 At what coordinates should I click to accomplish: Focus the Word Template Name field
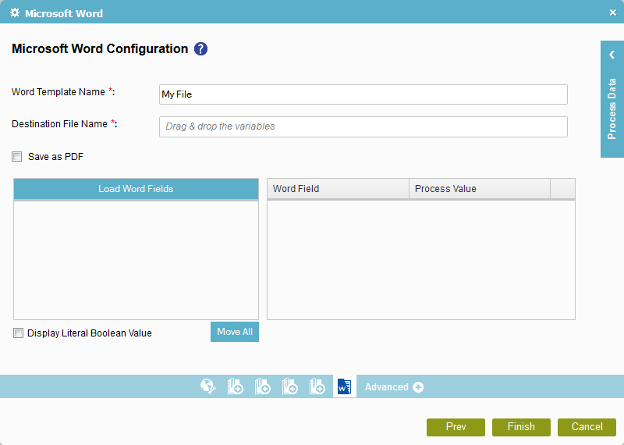[363, 94]
